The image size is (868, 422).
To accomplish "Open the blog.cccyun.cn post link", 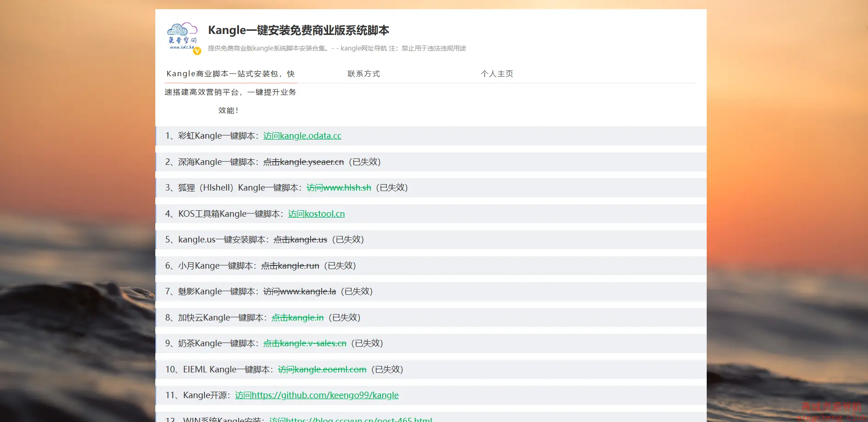I will coord(351,419).
